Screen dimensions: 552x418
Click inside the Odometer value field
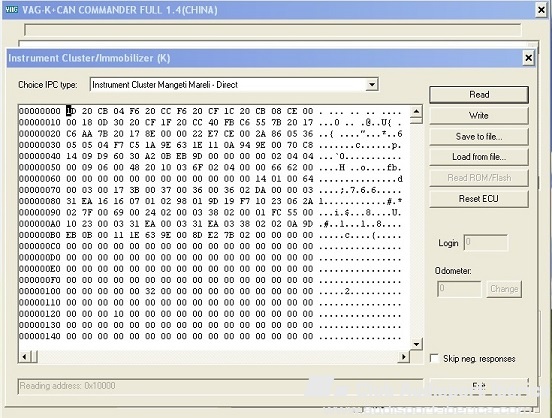click(x=459, y=289)
